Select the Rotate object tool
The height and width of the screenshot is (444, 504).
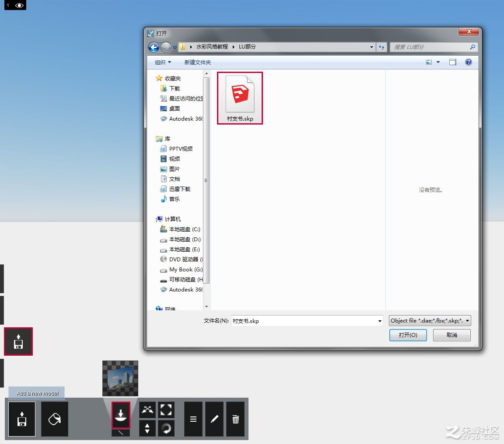point(166,428)
